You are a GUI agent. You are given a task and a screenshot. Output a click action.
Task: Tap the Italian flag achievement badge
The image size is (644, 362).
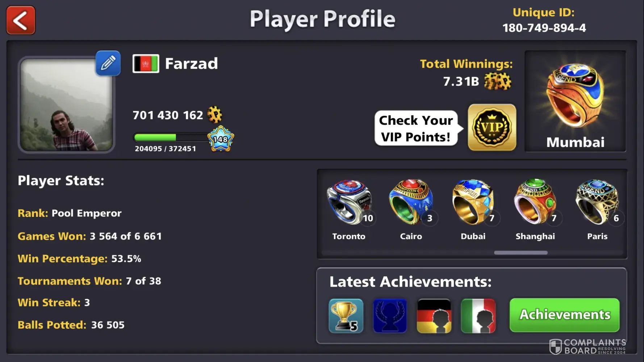478,316
